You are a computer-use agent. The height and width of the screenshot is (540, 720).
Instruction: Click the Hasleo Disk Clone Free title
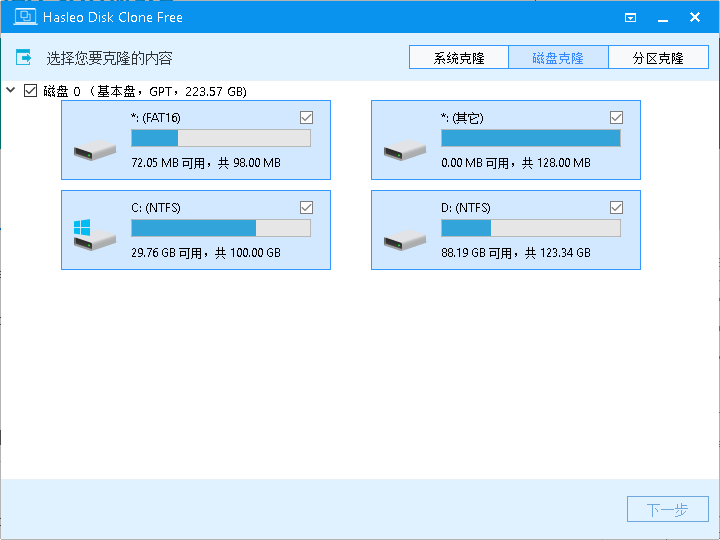click(x=112, y=17)
